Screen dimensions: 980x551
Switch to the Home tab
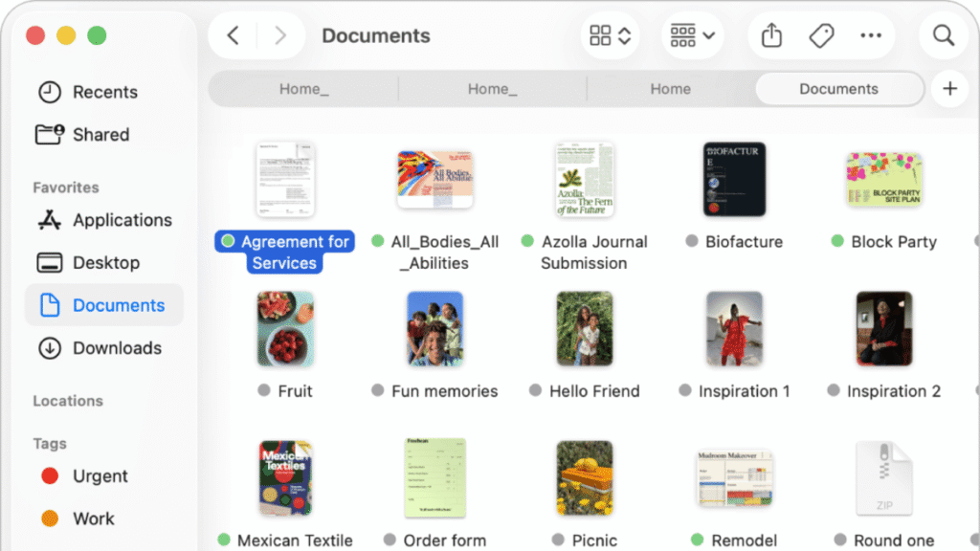[671, 89]
